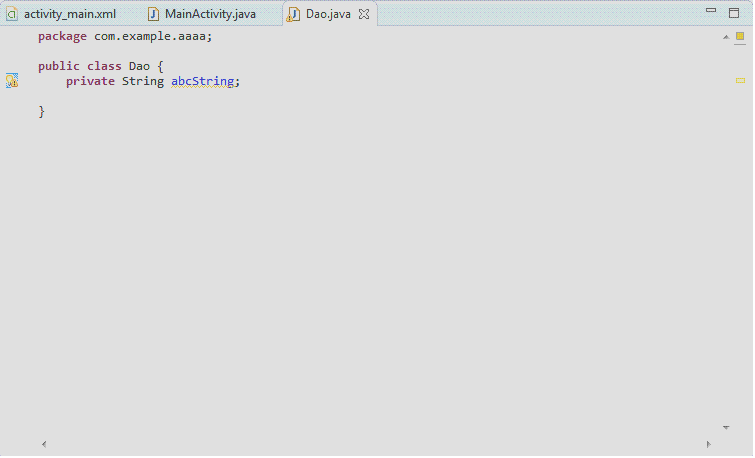Viewport: 755px width, 458px height.
Task: Click the String type in field declaration
Action: (143, 81)
